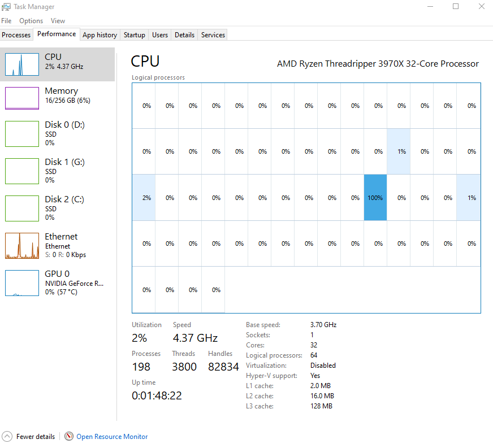
Task: Minimize the Task Manager window
Action: point(430,6)
